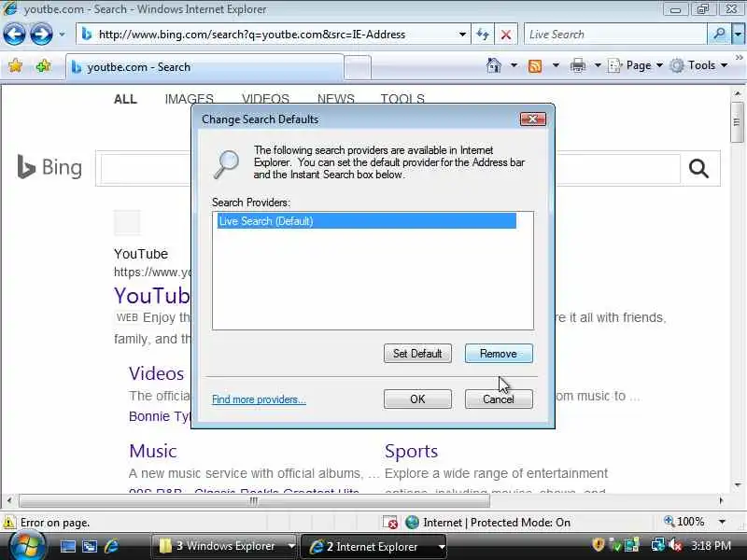This screenshot has width=747, height=560.
Task: Click the horizontal scrollbar thumb
Action: pyautogui.click(x=254, y=500)
